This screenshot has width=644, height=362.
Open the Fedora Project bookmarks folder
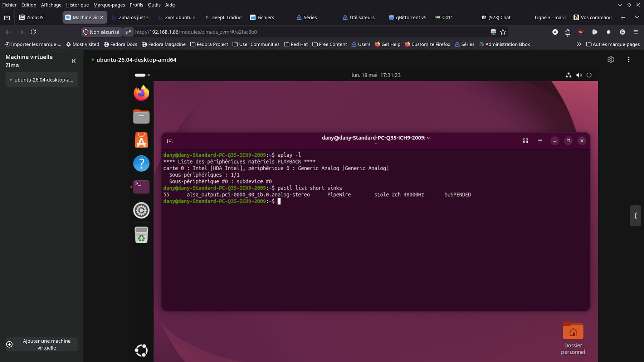click(x=209, y=44)
